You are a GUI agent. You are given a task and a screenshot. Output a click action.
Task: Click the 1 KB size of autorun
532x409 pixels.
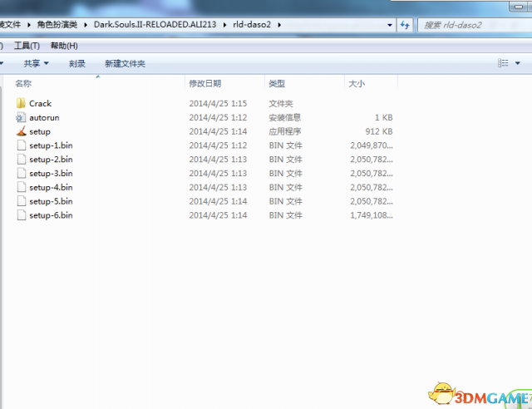click(384, 117)
